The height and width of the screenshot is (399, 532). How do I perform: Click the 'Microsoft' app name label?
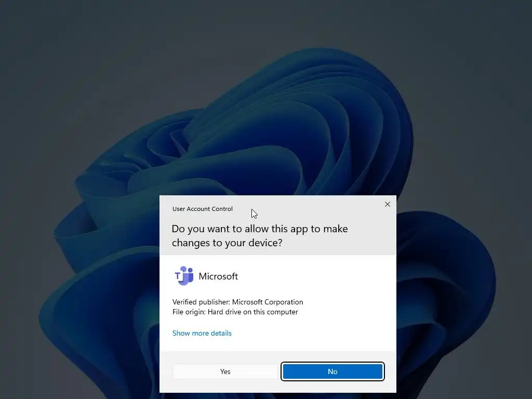pyautogui.click(x=218, y=276)
